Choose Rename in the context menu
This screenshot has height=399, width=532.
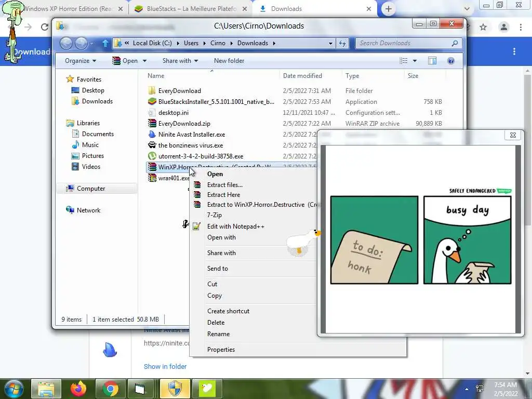(x=219, y=334)
